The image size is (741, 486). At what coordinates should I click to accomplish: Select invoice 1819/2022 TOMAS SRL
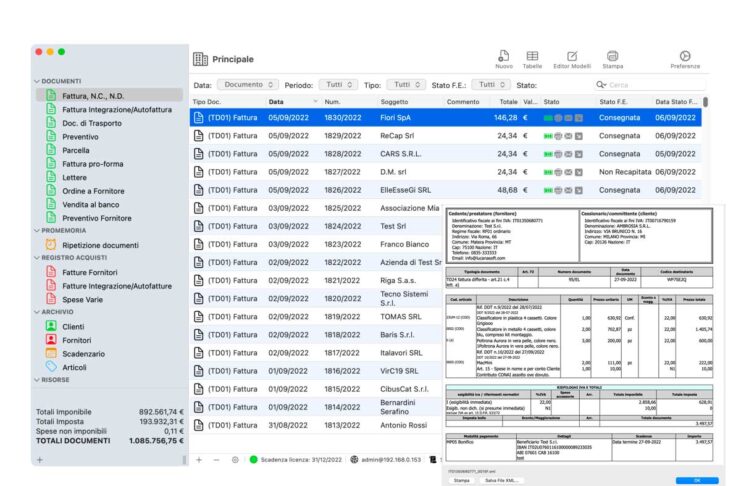coord(316,317)
